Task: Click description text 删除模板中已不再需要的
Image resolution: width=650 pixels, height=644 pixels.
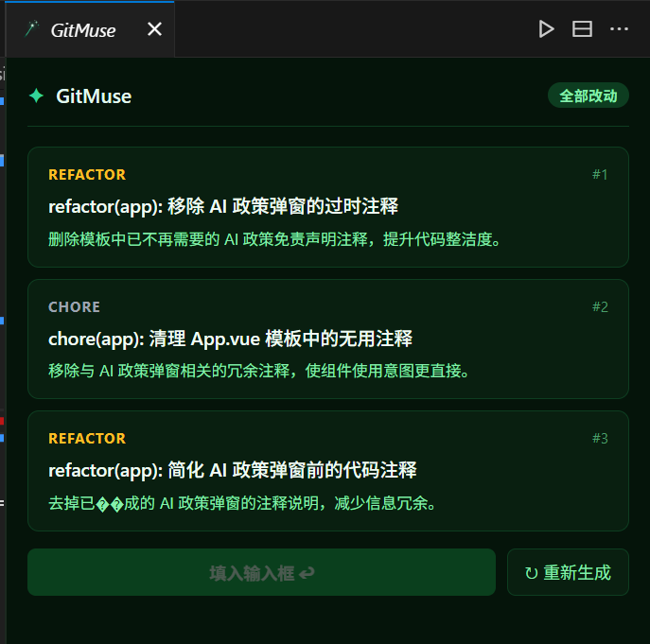Action: click(134, 239)
